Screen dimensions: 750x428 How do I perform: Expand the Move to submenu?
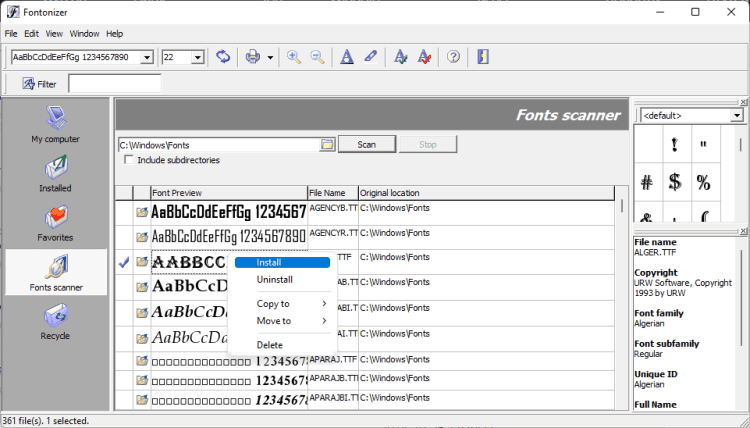click(x=291, y=321)
